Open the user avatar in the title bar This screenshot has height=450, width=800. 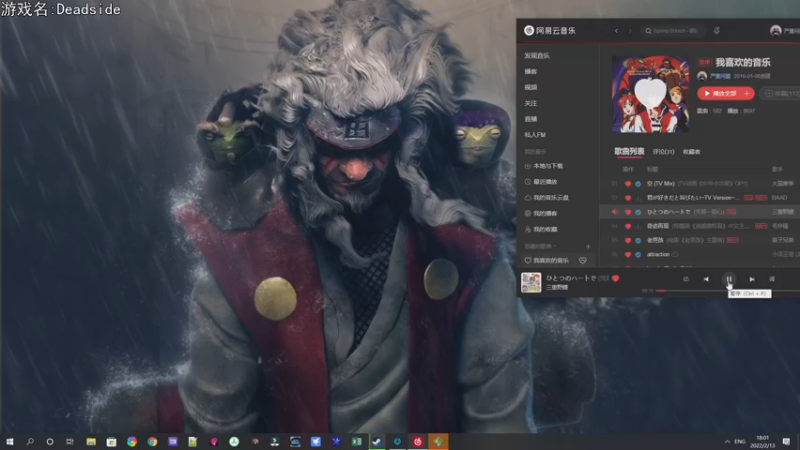(x=776, y=31)
